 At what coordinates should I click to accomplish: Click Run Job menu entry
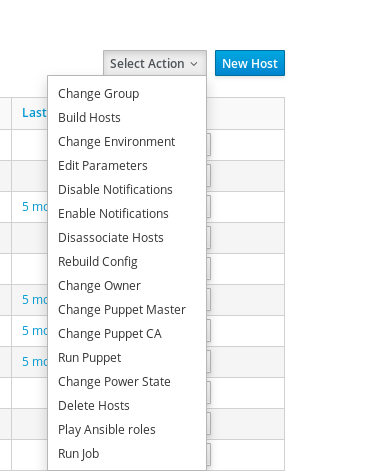pos(127,454)
